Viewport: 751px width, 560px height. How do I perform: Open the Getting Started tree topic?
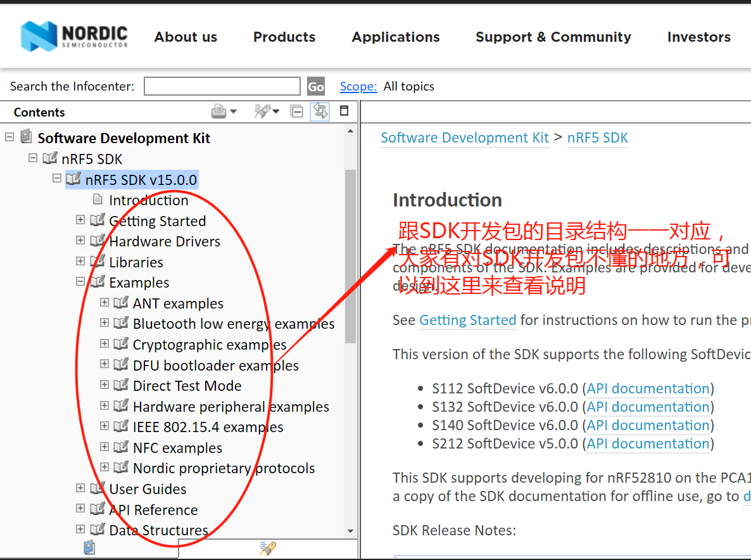158,221
